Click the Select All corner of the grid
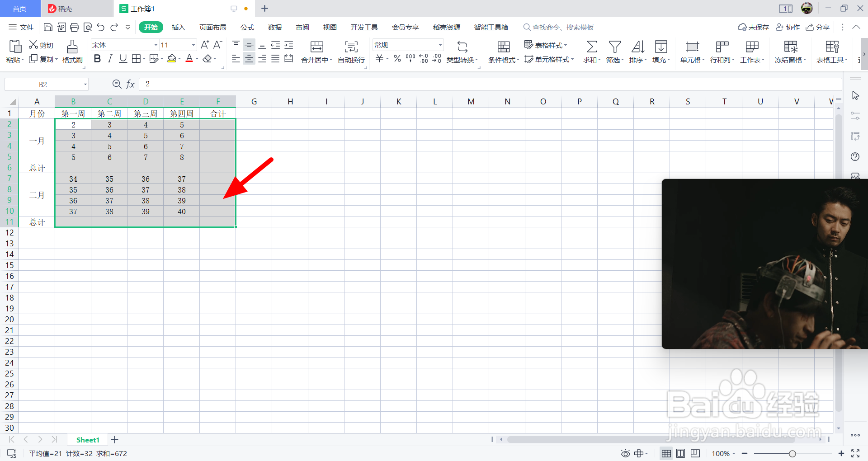The width and height of the screenshot is (868, 461). click(x=12, y=102)
